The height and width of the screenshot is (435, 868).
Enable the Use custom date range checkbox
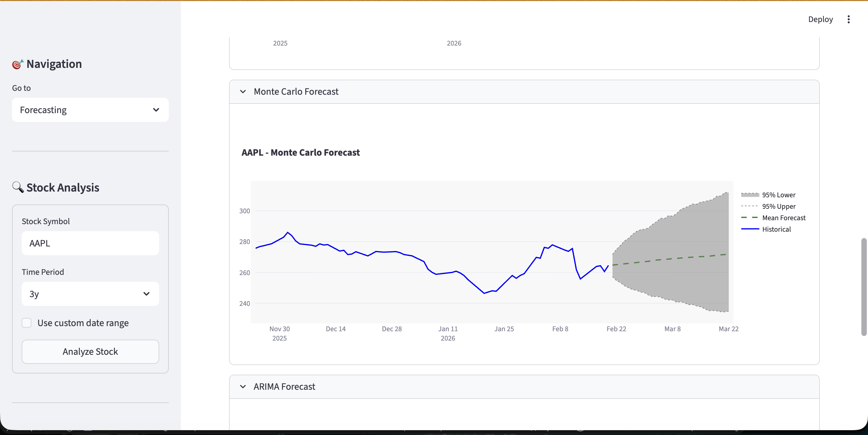(x=27, y=323)
